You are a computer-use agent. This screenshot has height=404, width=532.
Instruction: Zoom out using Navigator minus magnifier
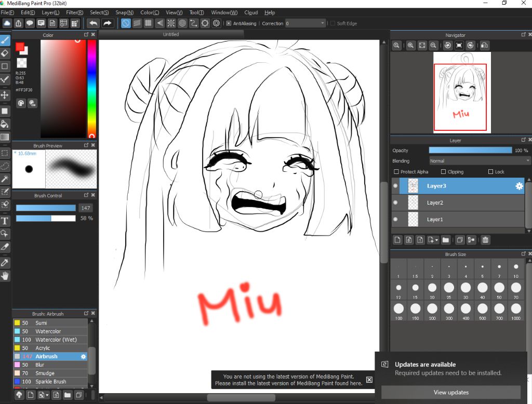pyautogui.click(x=433, y=45)
